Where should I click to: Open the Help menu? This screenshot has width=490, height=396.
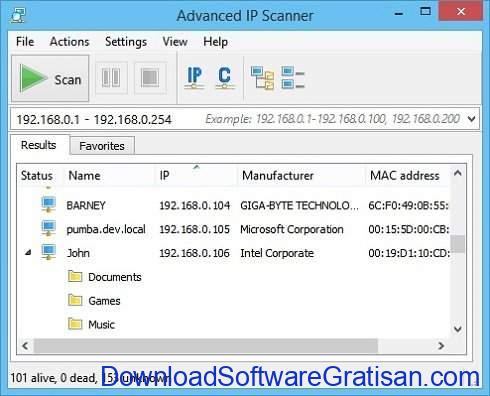pos(215,42)
